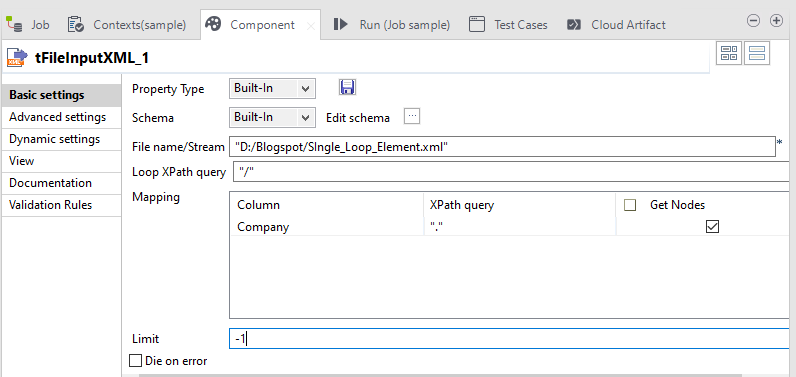Viewport: 796px width, 377px height.
Task: Click the tFileInputXML_1 component icon
Action: [16, 57]
